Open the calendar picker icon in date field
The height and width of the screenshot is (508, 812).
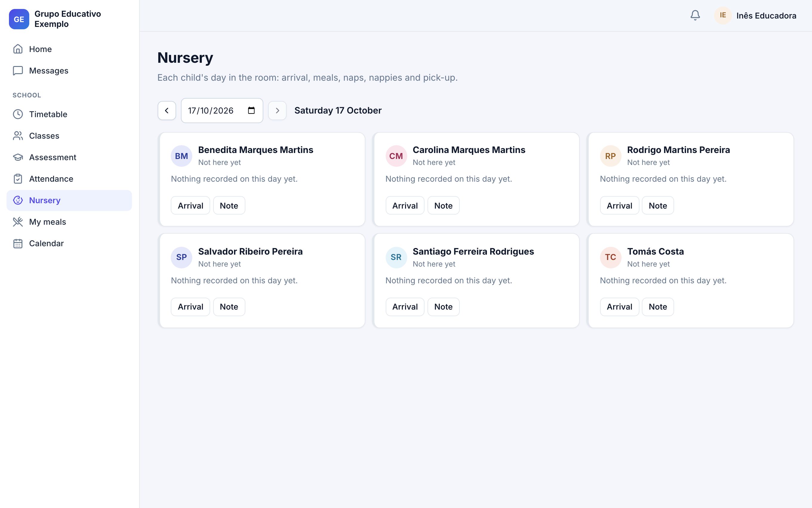(x=251, y=111)
